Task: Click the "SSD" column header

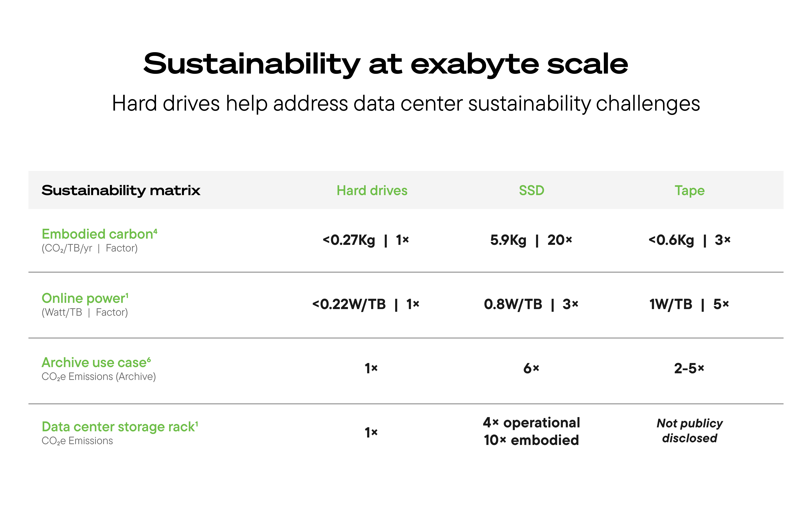Action: [x=531, y=190]
